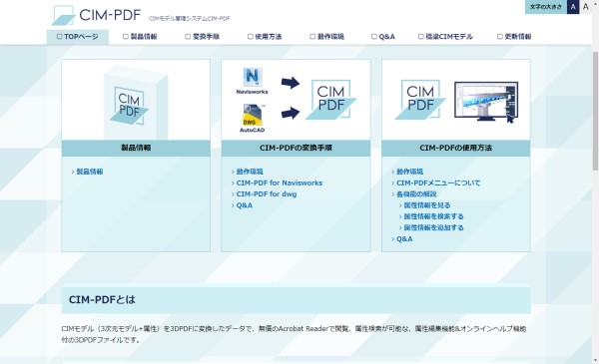Open the 属性情報を検索する link
599x364 pixels.
pyautogui.click(x=433, y=216)
